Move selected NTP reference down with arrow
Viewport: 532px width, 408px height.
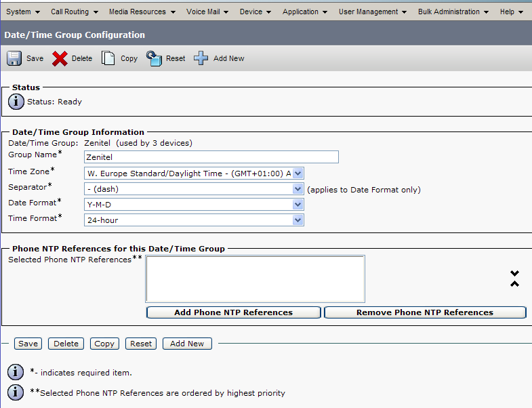514,273
